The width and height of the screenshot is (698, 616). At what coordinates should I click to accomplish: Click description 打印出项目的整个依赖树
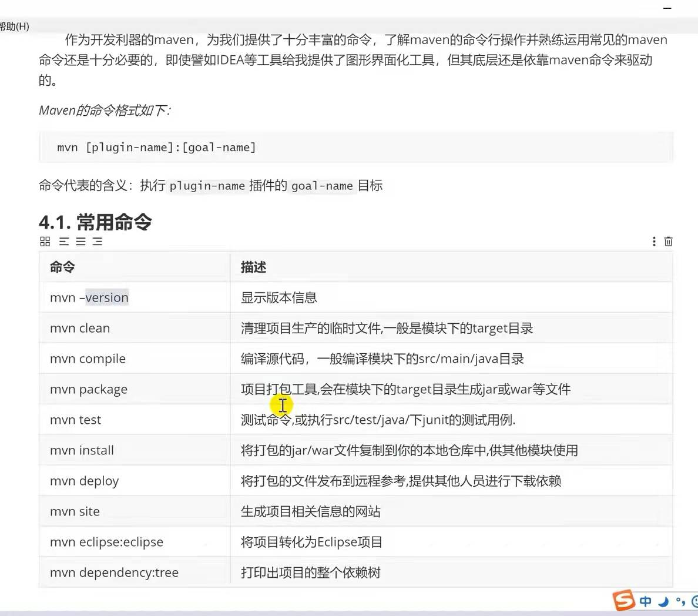coord(311,573)
